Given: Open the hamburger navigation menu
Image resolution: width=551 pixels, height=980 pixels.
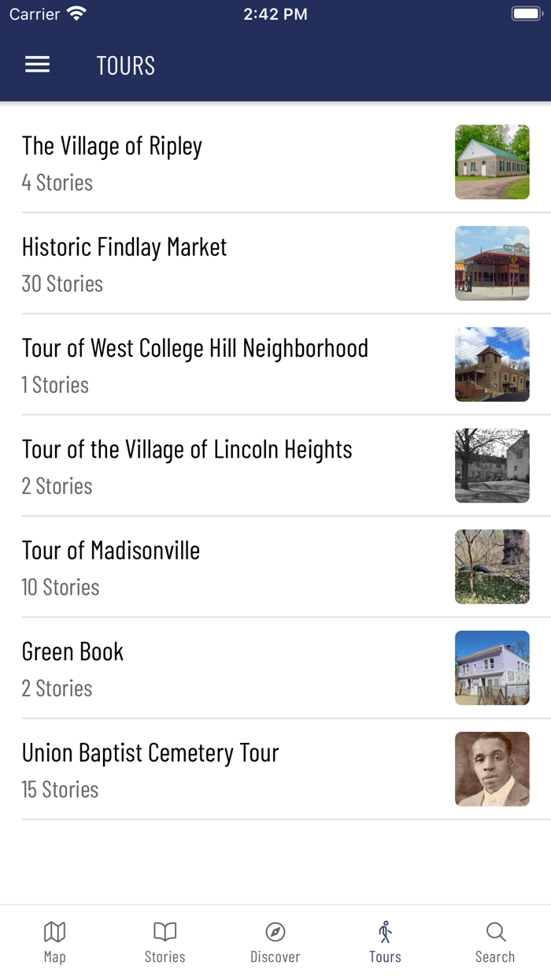Looking at the screenshot, I should 37,65.
